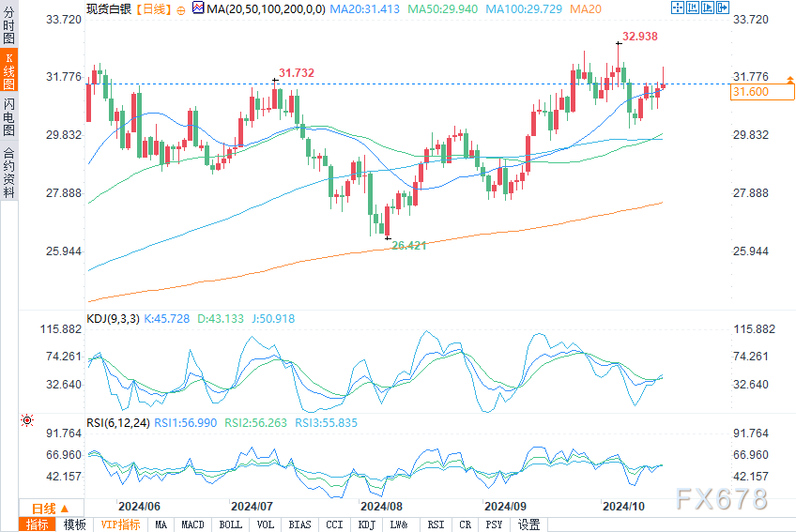Select the 指标 tab in bottom bar

[38, 524]
